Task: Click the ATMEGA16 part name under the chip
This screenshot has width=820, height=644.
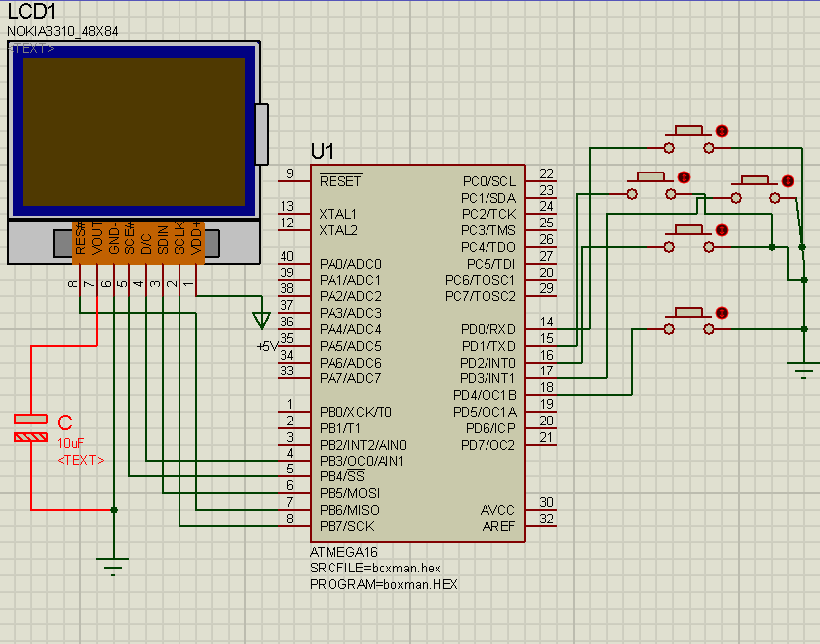Action: [343, 552]
